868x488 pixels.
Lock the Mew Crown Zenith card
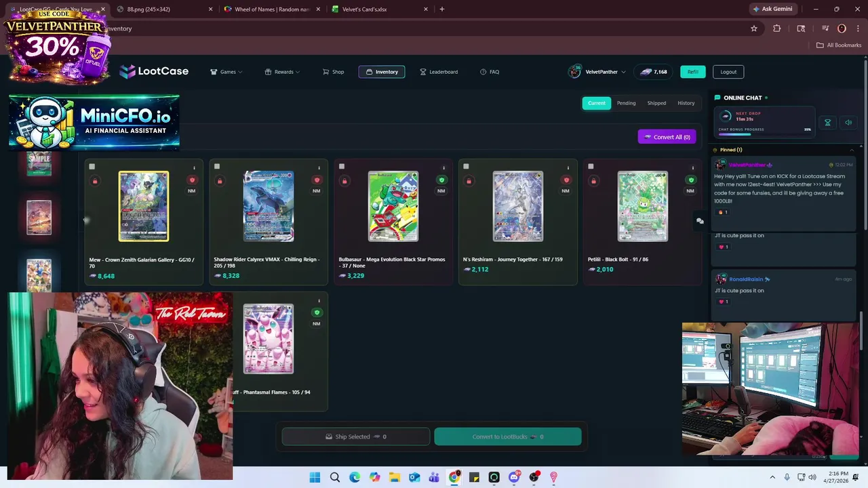pyautogui.click(x=95, y=181)
